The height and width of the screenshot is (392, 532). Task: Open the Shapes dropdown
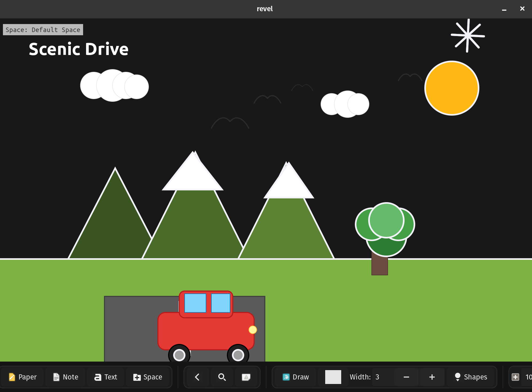(471, 377)
